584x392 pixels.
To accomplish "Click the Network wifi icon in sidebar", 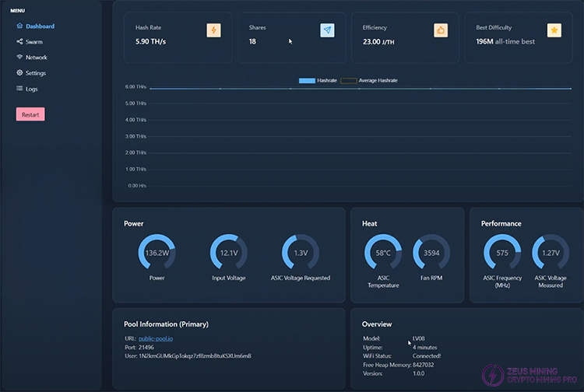I will coord(19,58).
